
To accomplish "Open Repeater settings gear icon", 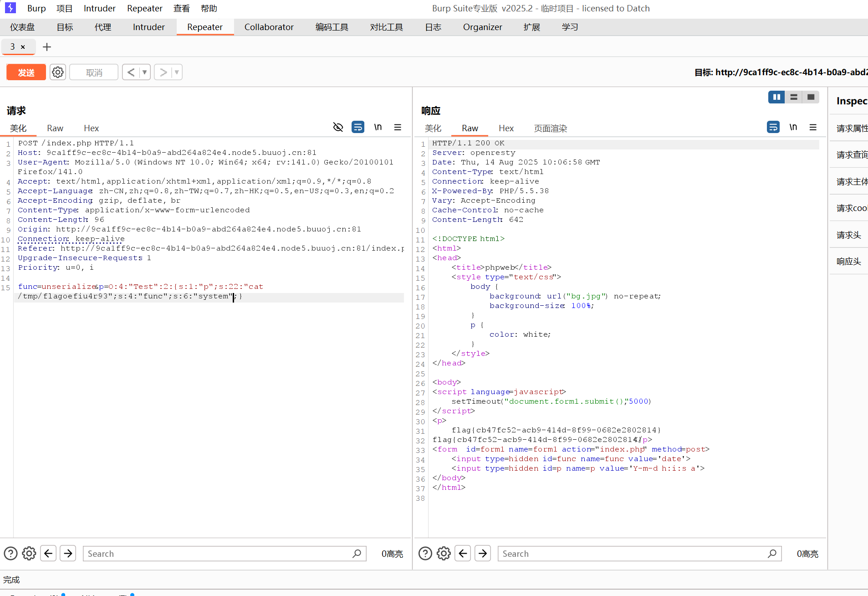I will (x=58, y=72).
